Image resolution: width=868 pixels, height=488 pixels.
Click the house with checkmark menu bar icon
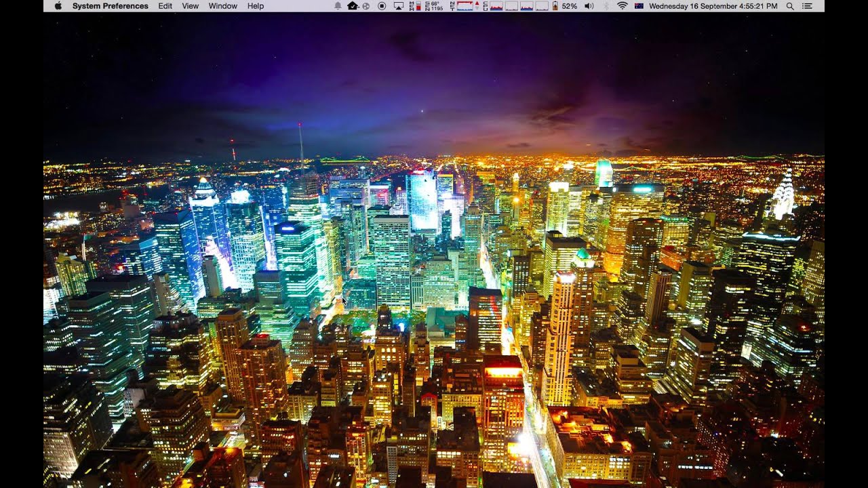(x=353, y=6)
